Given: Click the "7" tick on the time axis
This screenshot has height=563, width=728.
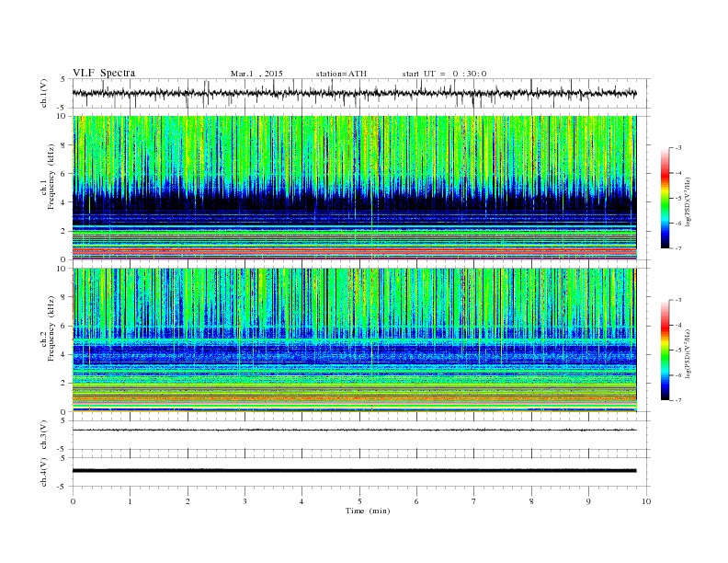Looking at the screenshot, I should click(474, 501).
